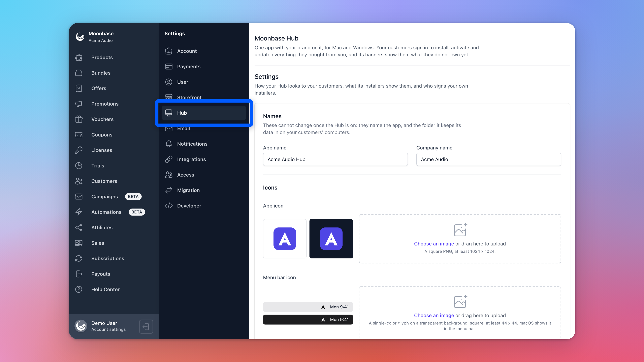Viewport: 644px width, 362px height.
Task: Click the Automations lightning bolt icon
Action: click(79, 212)
